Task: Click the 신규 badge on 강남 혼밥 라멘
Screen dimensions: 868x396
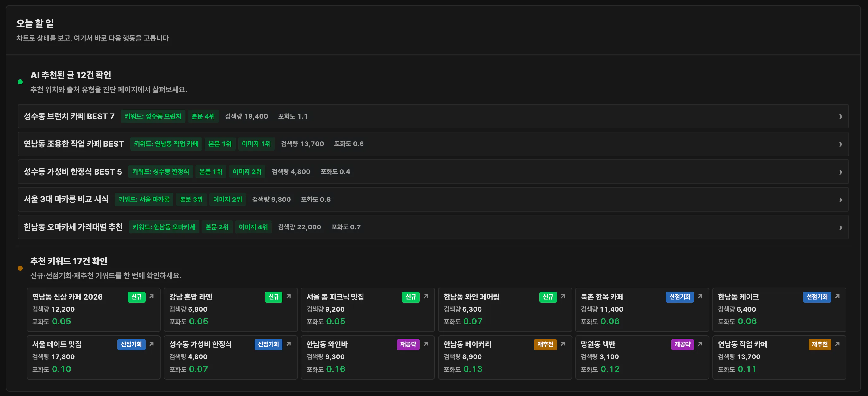Action: tap(274, 297)
